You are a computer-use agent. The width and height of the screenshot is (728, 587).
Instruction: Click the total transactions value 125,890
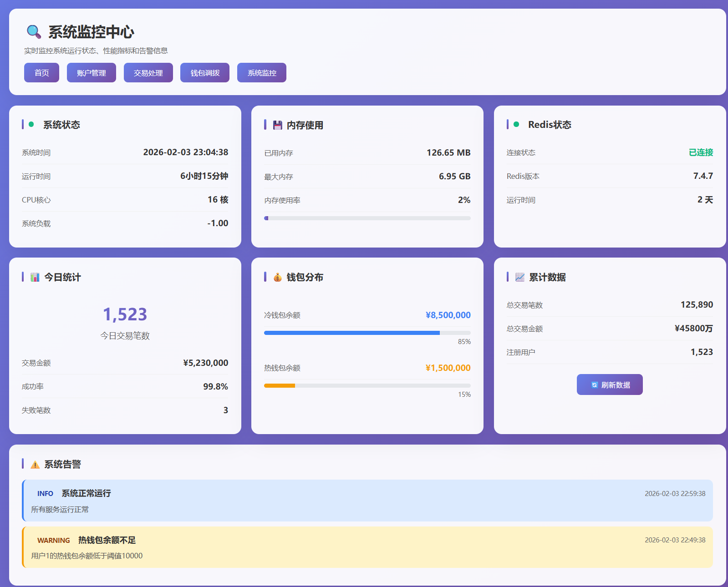(697, 304)
